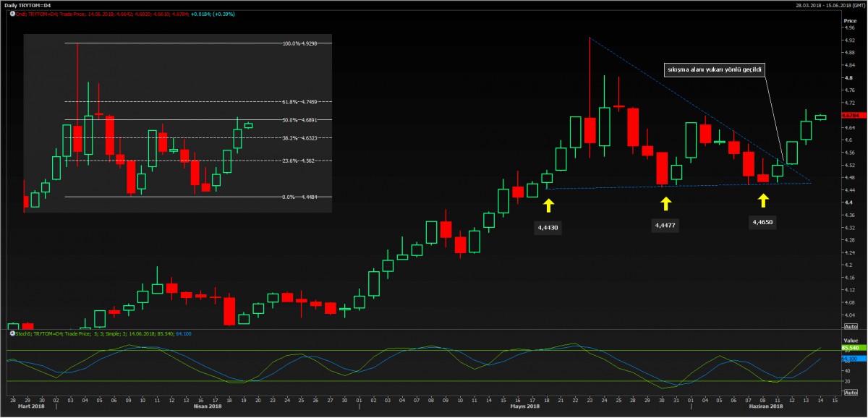Screen dimensions: 868x418
Task: Click the 4.92 price axis tick
Action: coord(848,40)
